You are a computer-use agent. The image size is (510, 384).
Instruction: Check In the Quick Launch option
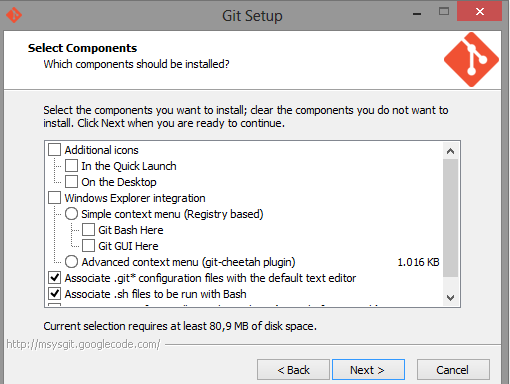(71, 166)
